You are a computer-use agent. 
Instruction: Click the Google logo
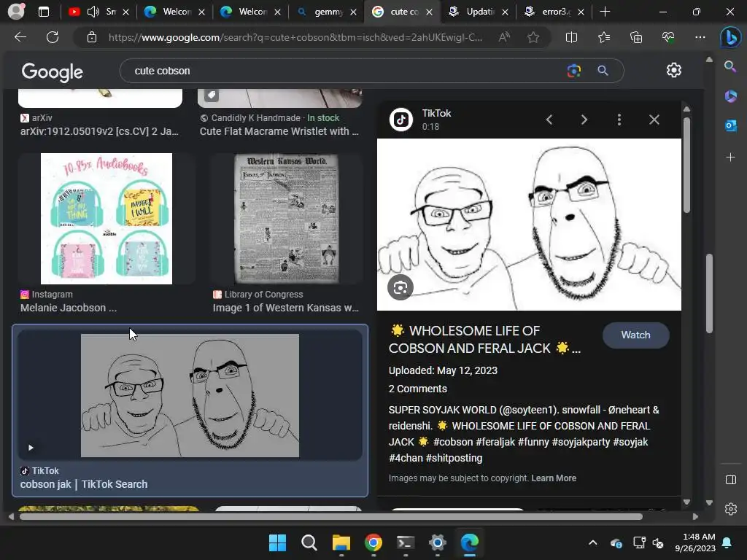tap(52, 72)
